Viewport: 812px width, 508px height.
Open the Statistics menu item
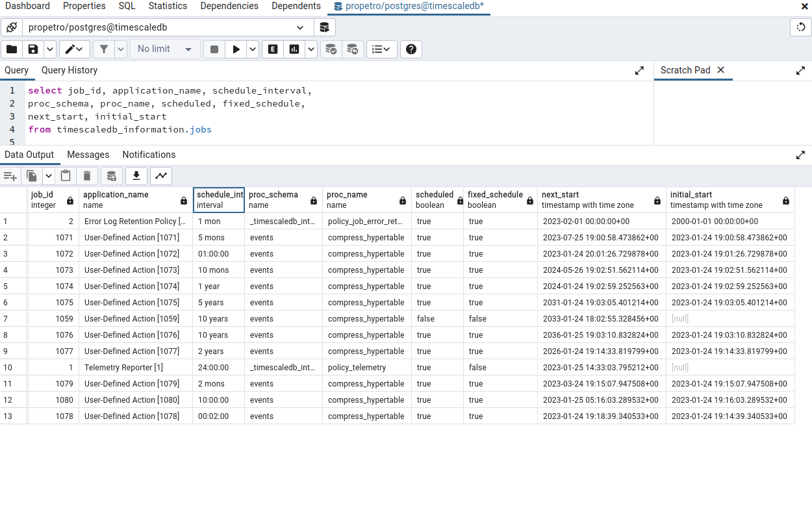coord(167,6)
